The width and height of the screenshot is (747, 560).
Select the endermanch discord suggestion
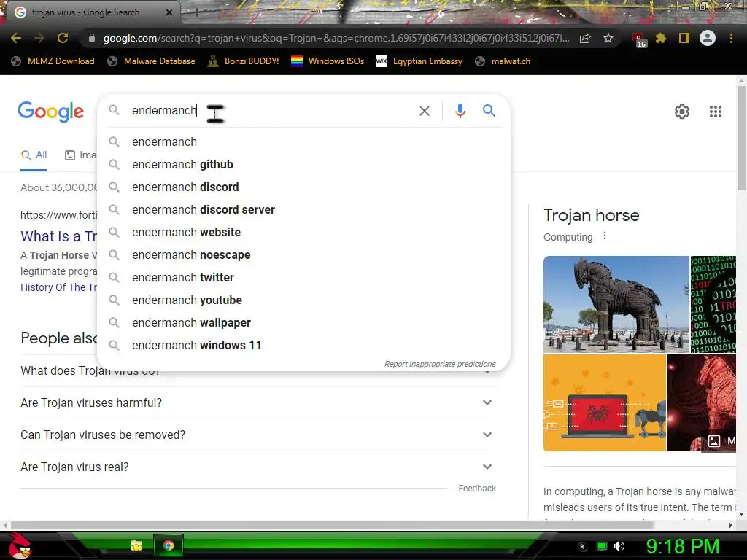coord(303,187)
